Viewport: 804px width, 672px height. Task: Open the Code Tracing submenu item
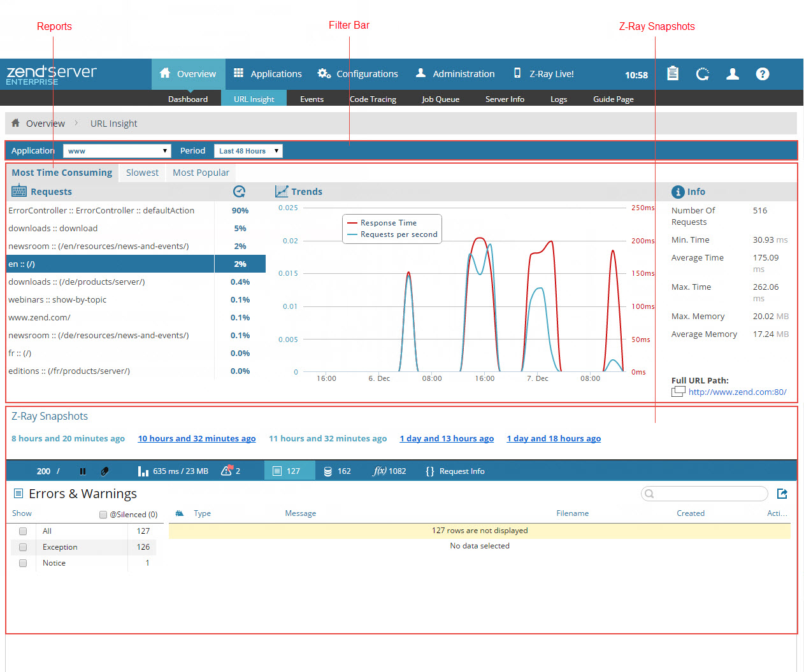point(373,99)
